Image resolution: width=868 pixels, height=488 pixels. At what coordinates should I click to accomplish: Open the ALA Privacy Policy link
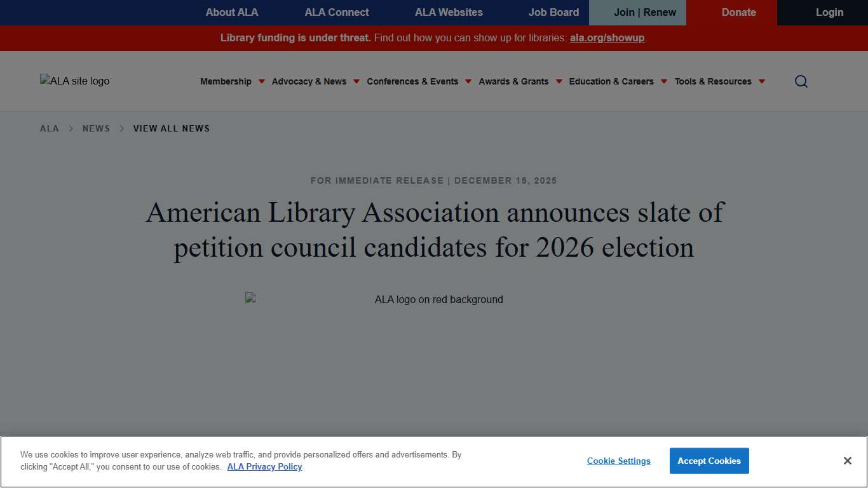[x=264, y=466]
